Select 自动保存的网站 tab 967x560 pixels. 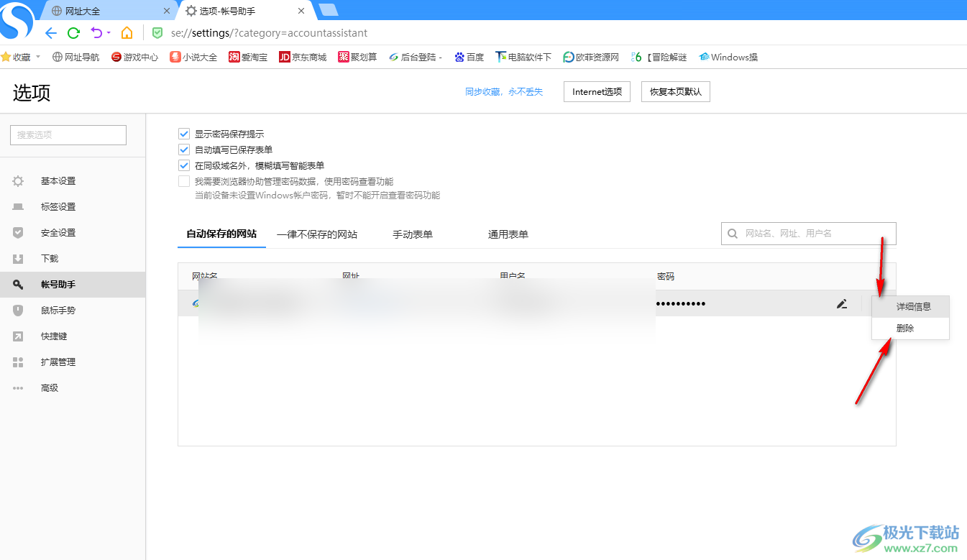tap(221, 234)
